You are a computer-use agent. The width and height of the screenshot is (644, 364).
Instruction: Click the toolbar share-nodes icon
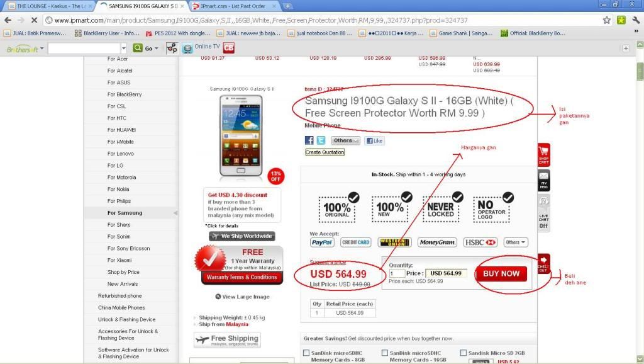(172, 48)
